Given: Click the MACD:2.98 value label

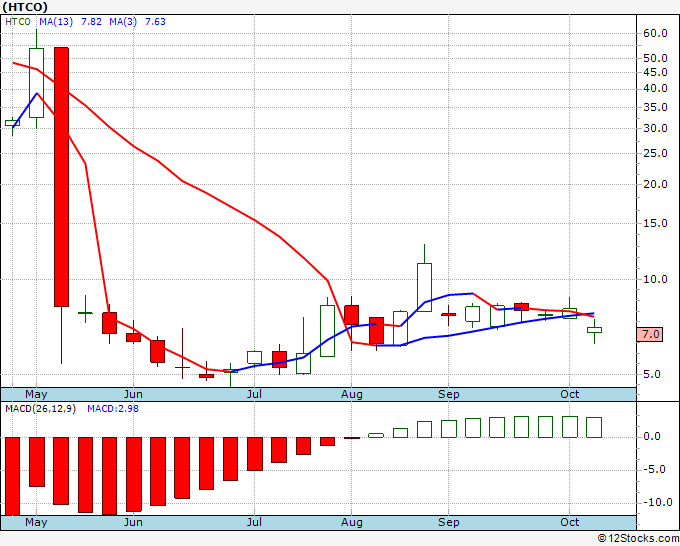Looking at the screenshot, I should (113, 409).
